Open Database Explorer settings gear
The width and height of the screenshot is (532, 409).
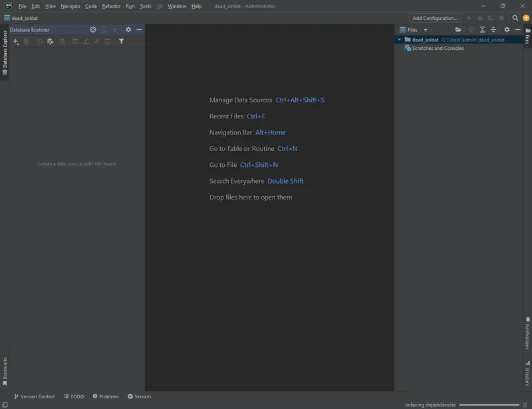(x=128, y=29)
